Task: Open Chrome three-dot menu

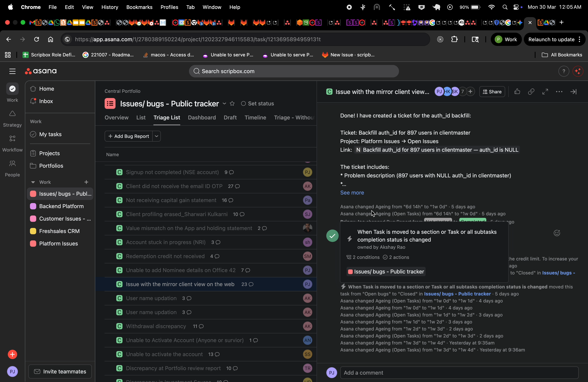Action: click(580, 39)
